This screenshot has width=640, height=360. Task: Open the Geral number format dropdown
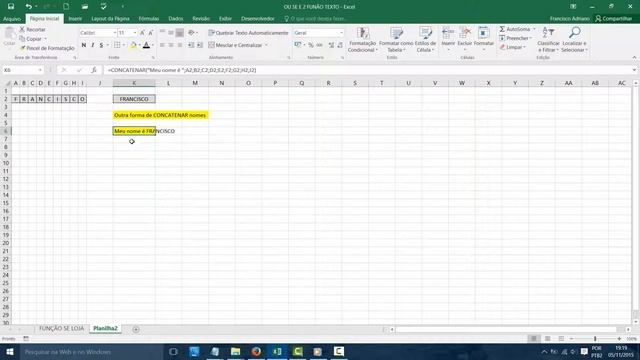click(x=341, y=33)
